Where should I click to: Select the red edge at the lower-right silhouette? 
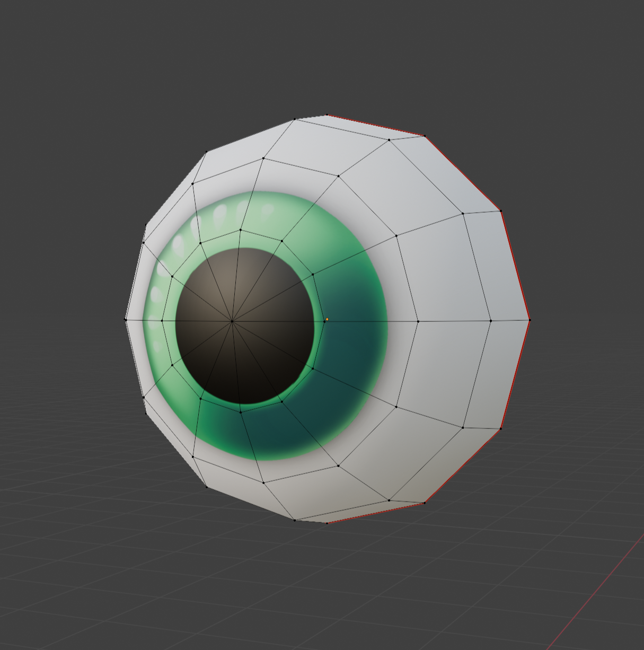[x=463, y=465]
